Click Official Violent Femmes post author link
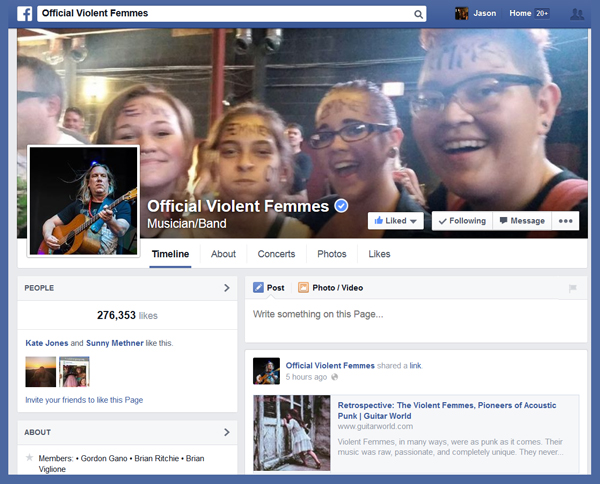Screen dimensions: 600x484 (x=330, y=365)
